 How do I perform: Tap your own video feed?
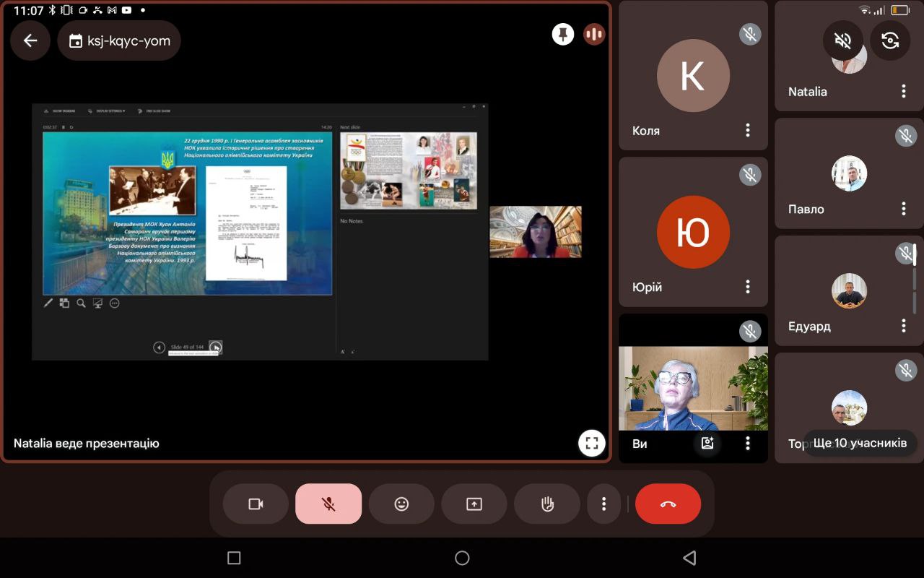coord(693,389)
